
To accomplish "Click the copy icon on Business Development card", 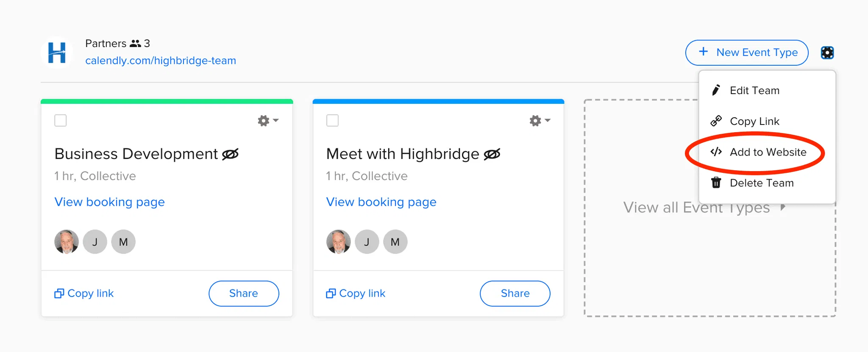I will tap(59, 293).
